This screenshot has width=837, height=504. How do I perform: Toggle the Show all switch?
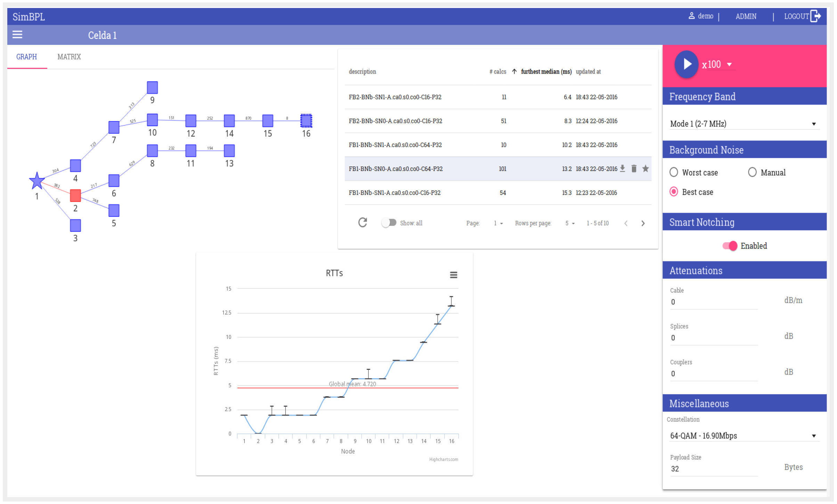pyautogui.click(x=389, y=222)
